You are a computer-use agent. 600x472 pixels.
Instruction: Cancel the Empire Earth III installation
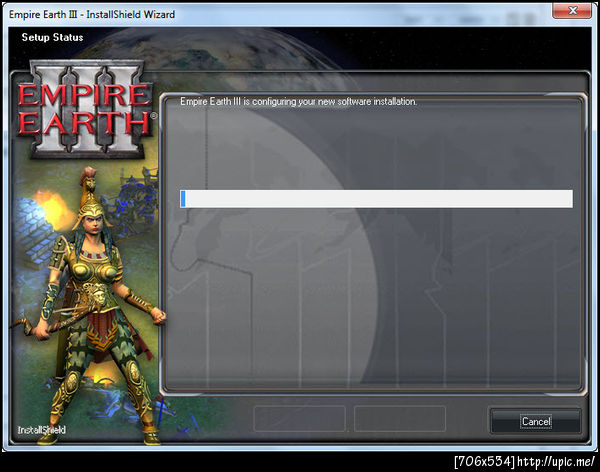pos(536,421)
